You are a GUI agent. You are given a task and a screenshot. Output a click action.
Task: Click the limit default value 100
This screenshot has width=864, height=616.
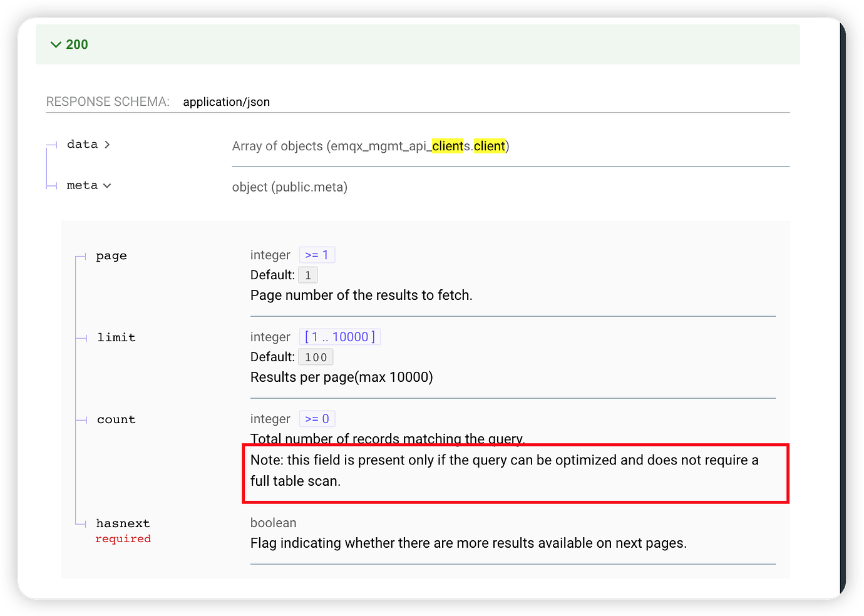point(316,357)
